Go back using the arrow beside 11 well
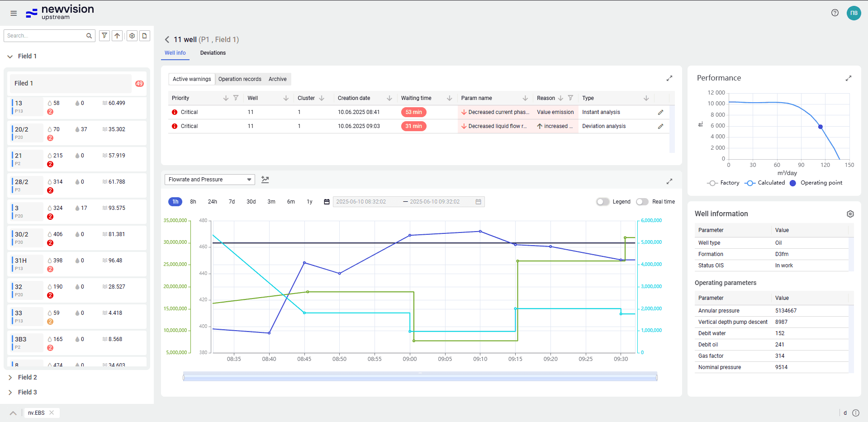 pyautogui.click(x=167, y=39)
